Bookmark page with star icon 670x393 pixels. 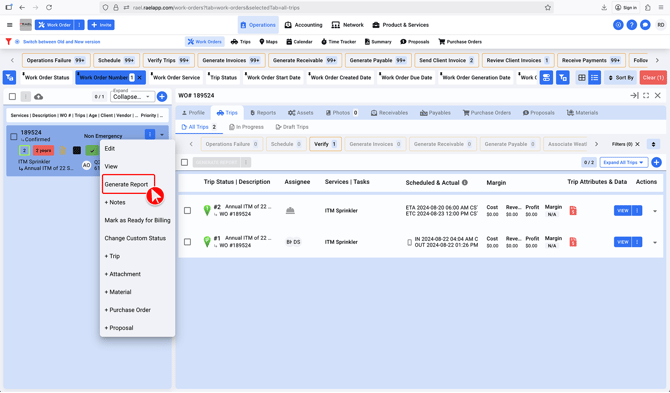point(548,7)
